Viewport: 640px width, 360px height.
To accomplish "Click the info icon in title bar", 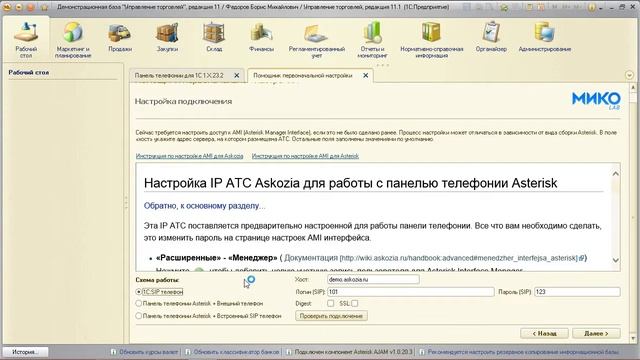I will point(591,7).
